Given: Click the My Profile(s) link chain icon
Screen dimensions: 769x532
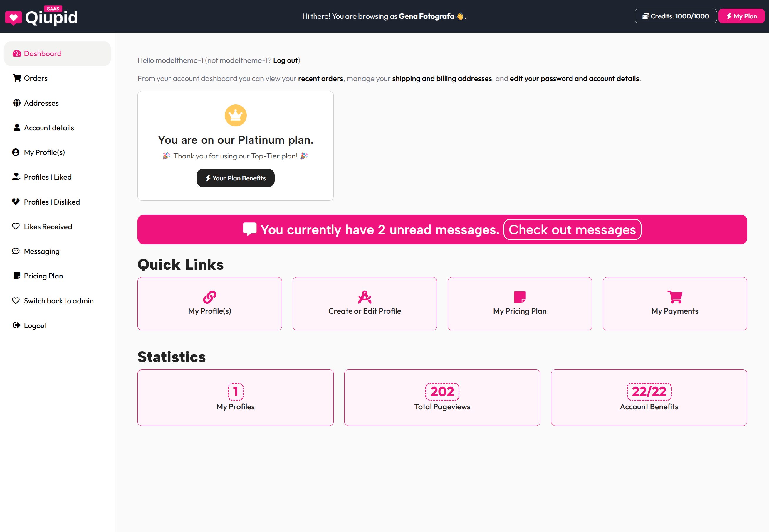Looking at the screenshot, I should (209, 297).
